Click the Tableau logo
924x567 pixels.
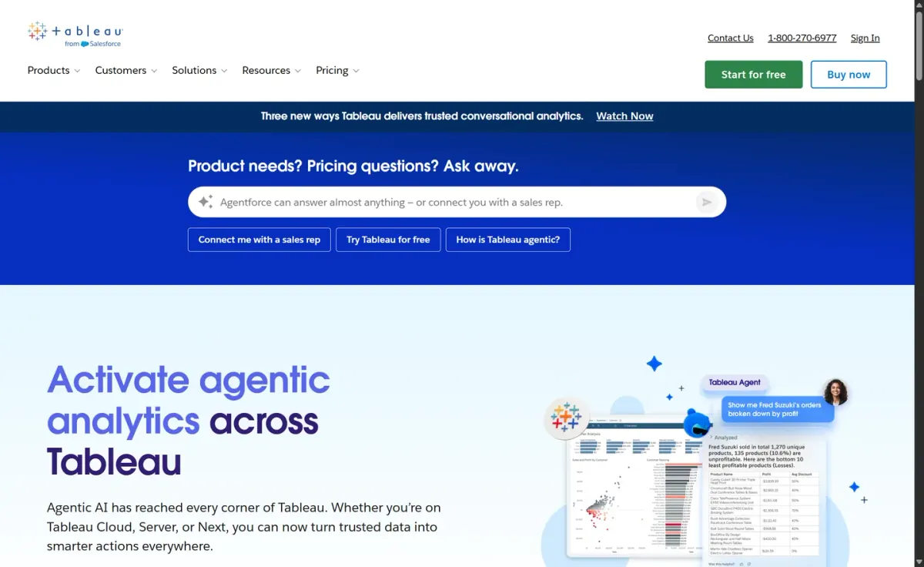coord(75,34)
